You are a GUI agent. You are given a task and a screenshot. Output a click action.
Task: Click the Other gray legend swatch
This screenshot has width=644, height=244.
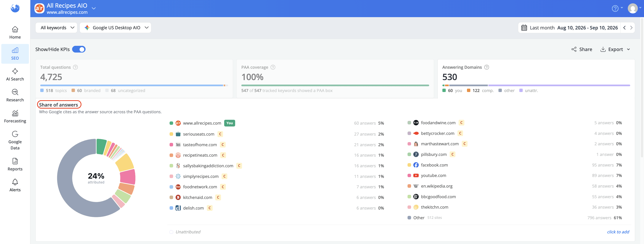pos(409,218)
